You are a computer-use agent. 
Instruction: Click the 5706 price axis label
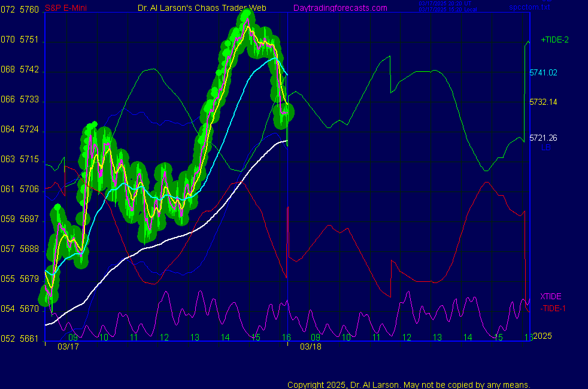(x=30, y=189)
